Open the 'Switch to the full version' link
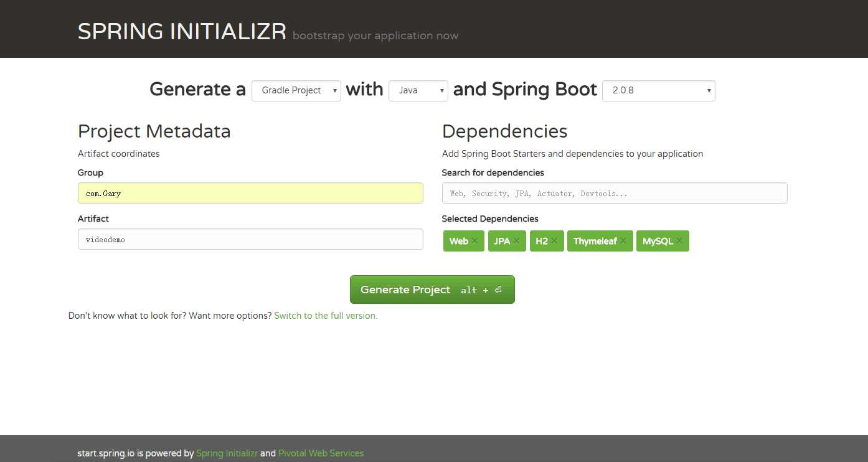The height and width of the screenshot is (462, 868). (x=326, y=316)
